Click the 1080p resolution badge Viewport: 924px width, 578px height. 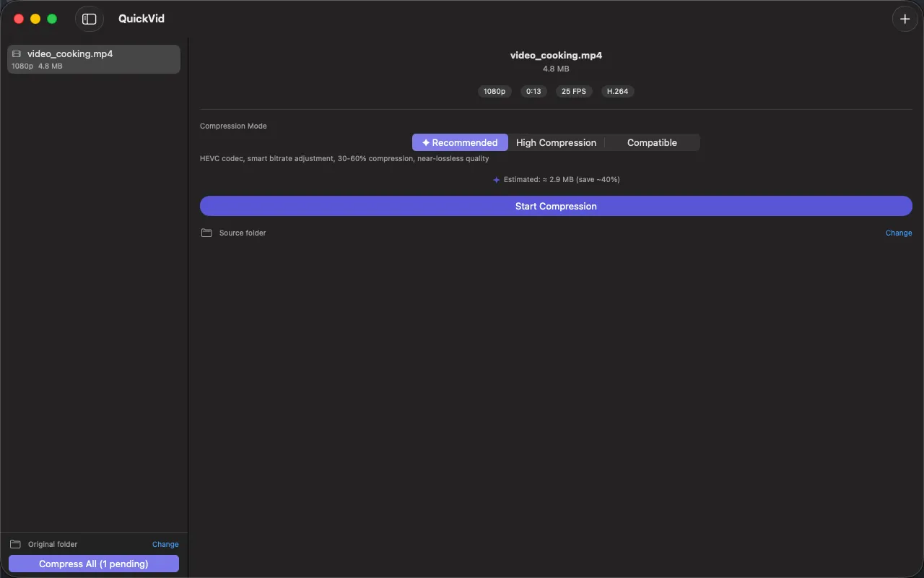click(494, 92)
